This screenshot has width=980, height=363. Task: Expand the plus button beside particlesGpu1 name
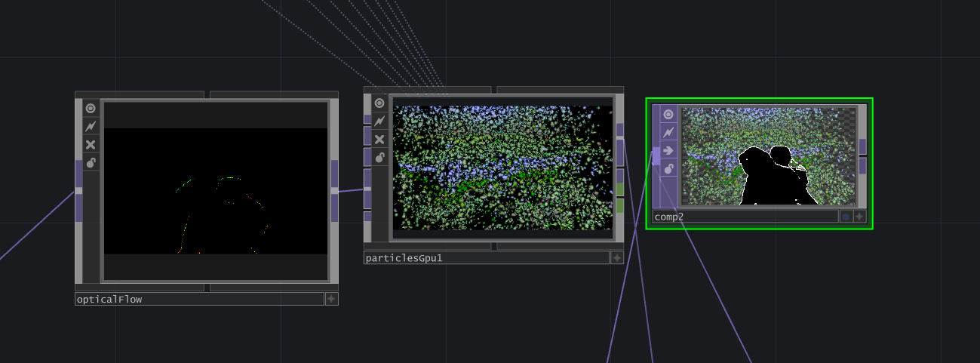(x=616, y=258)
